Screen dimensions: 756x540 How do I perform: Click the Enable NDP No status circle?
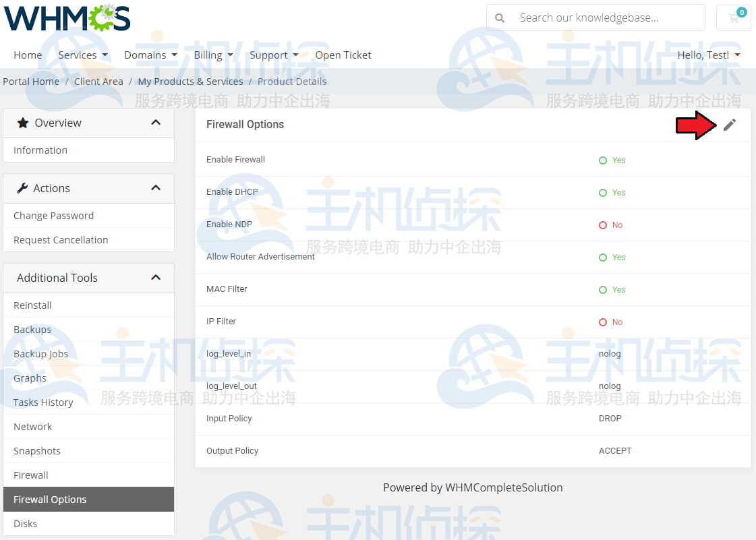tap(603, 225)
